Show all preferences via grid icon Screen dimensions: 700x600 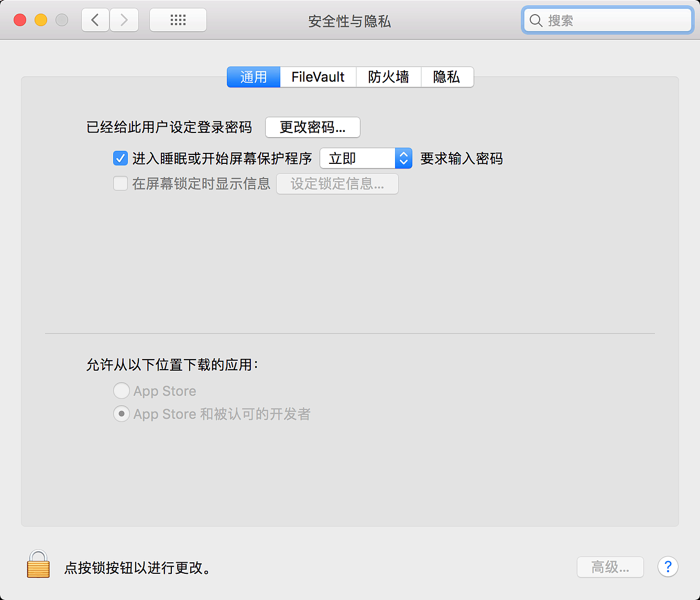(178, 20)
